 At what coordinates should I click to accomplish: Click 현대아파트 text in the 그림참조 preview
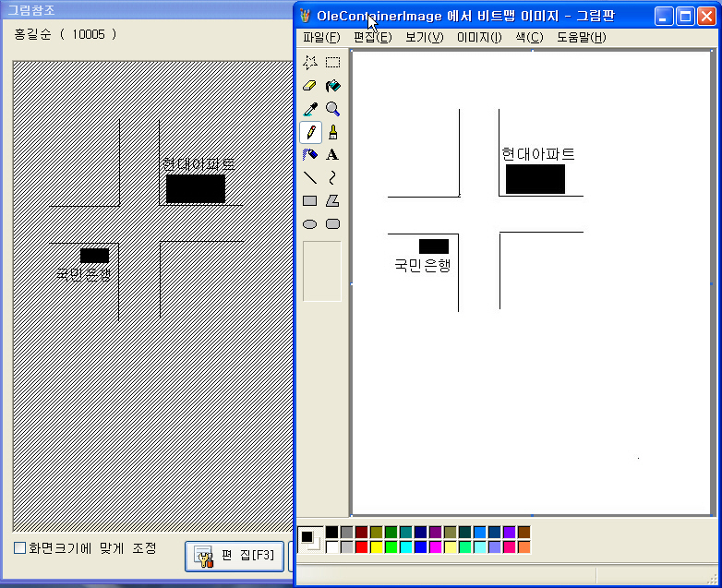coord(199,164)
